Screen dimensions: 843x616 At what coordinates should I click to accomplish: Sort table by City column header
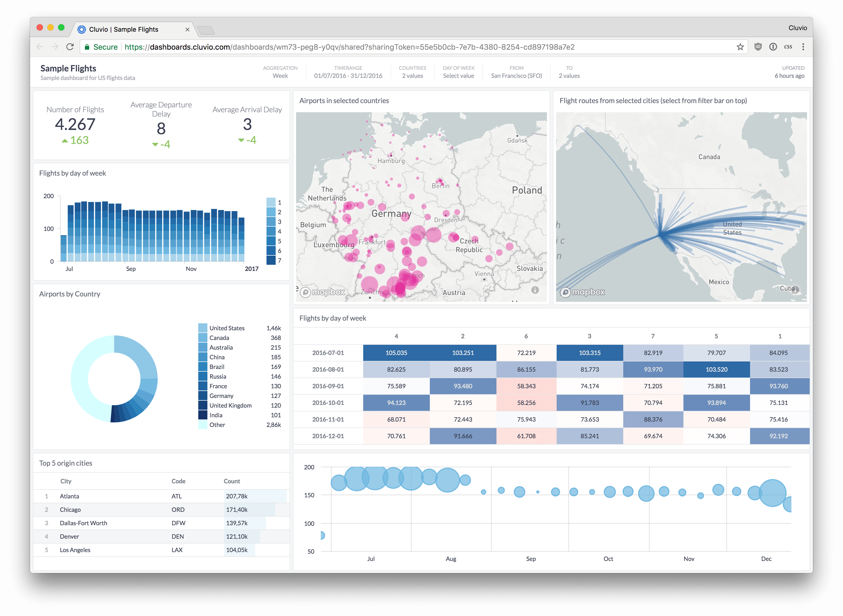(x=66, y=481)
